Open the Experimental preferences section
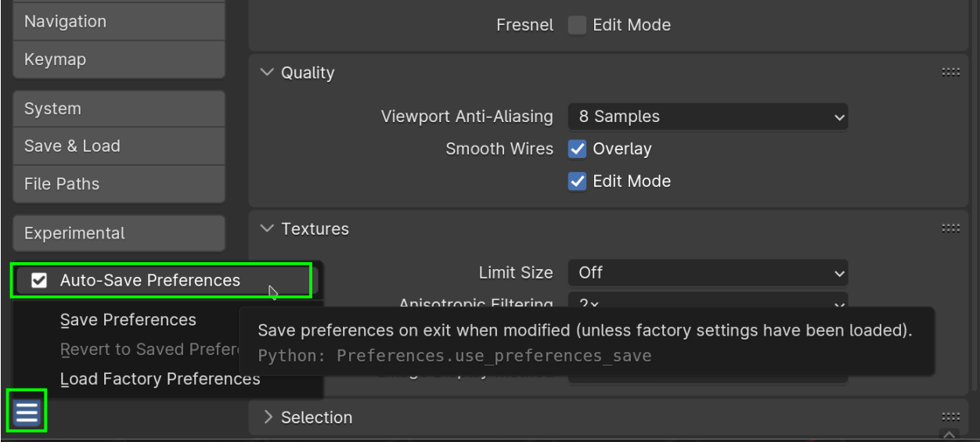 119,233
